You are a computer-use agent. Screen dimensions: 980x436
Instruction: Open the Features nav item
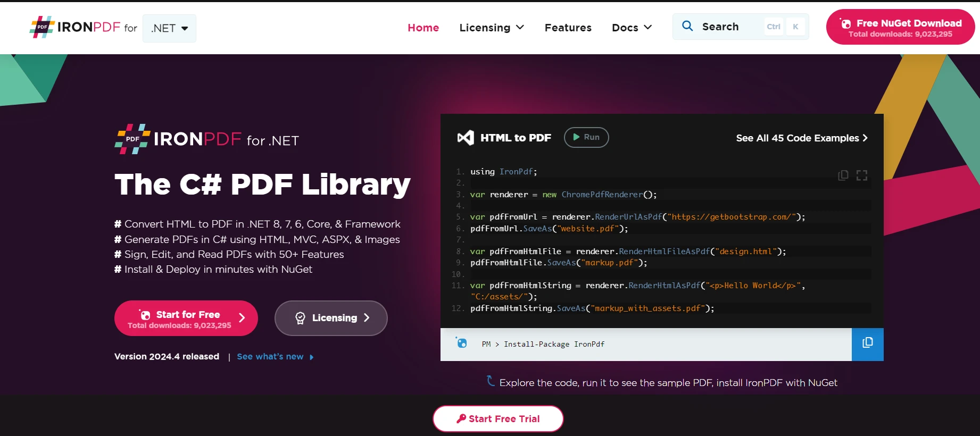(x=568, y=28)
